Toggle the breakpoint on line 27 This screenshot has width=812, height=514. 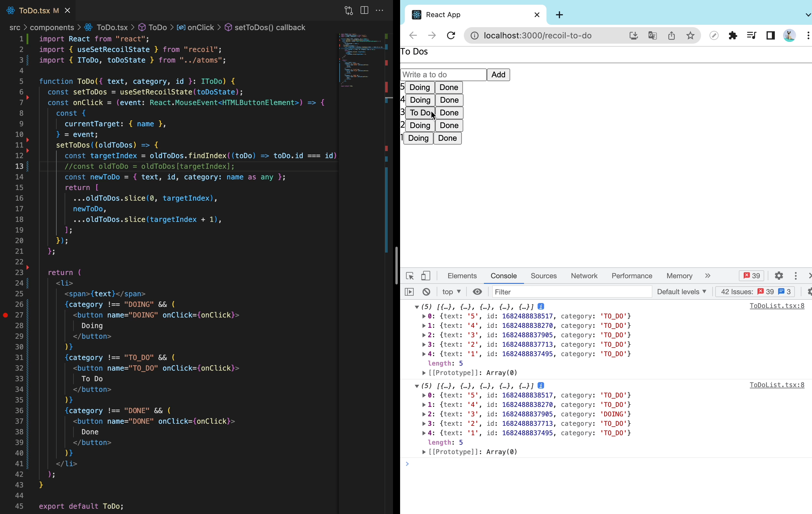(x=6, y=315)
